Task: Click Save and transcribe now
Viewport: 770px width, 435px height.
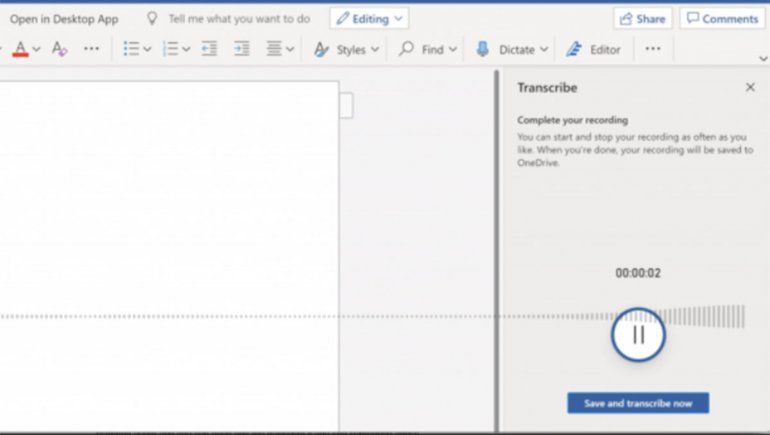Action: tap(638, 403)
